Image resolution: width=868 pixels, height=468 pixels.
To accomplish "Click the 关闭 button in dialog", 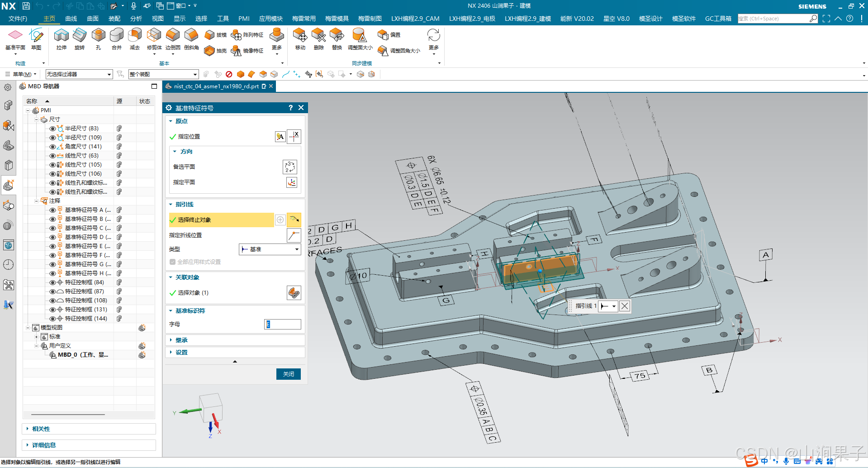I will [289, 374].
